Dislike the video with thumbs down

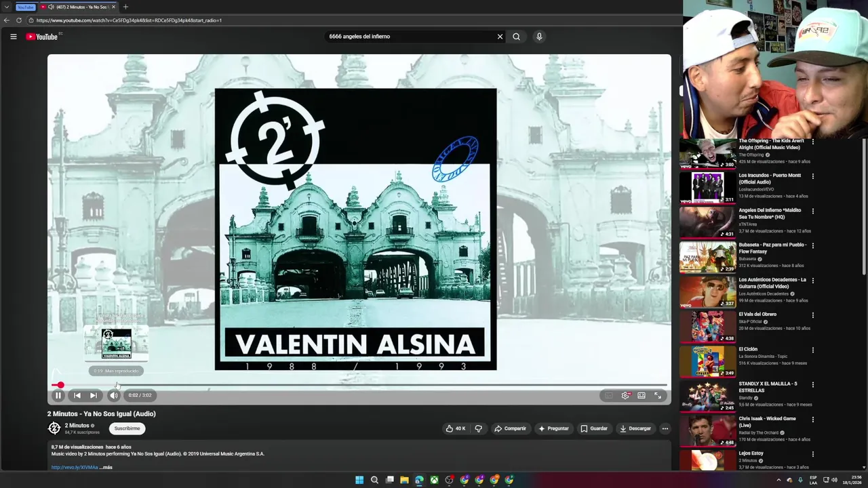[478, 428]
